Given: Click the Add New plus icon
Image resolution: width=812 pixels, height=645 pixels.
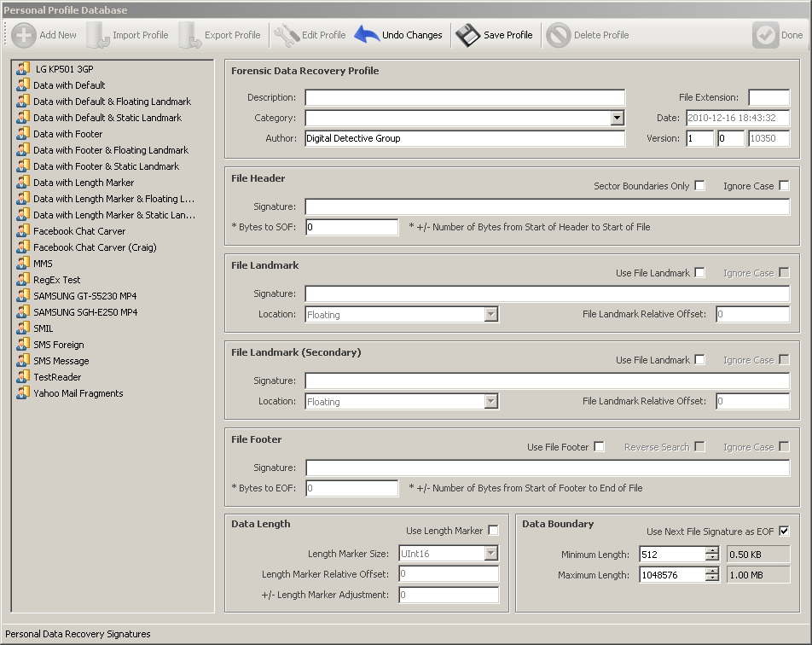Looking at the screenshot, I should pyautogui.click(x=24, y=35).
